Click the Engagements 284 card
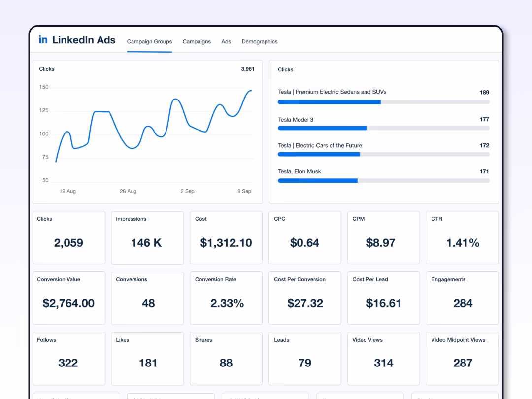 pos(462,298)
